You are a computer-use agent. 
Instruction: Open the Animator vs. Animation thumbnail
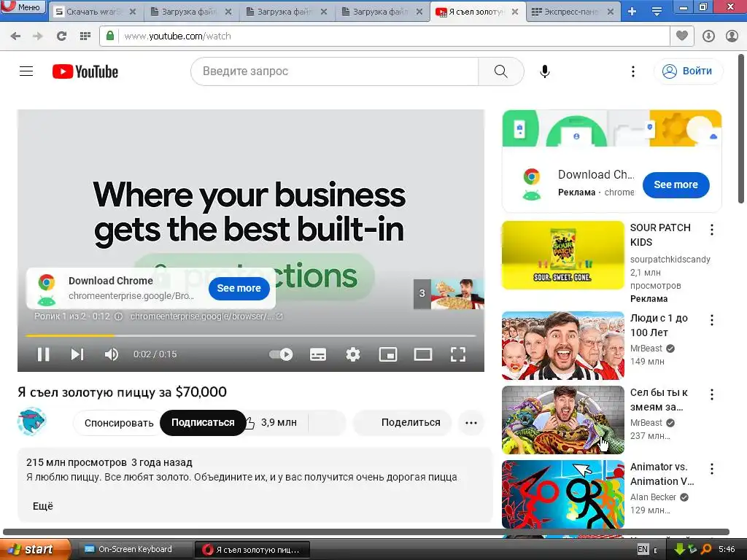coord(562,494)
